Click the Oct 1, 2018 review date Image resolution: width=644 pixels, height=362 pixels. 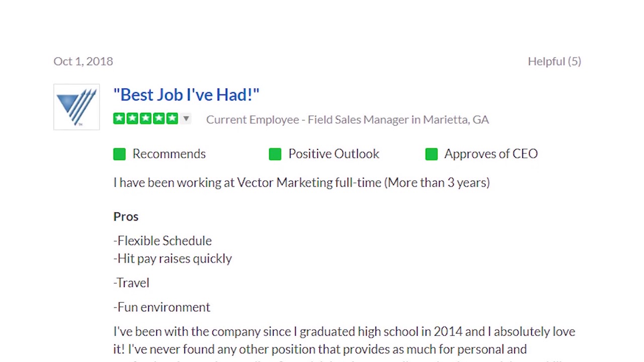[x=83, y=61]
